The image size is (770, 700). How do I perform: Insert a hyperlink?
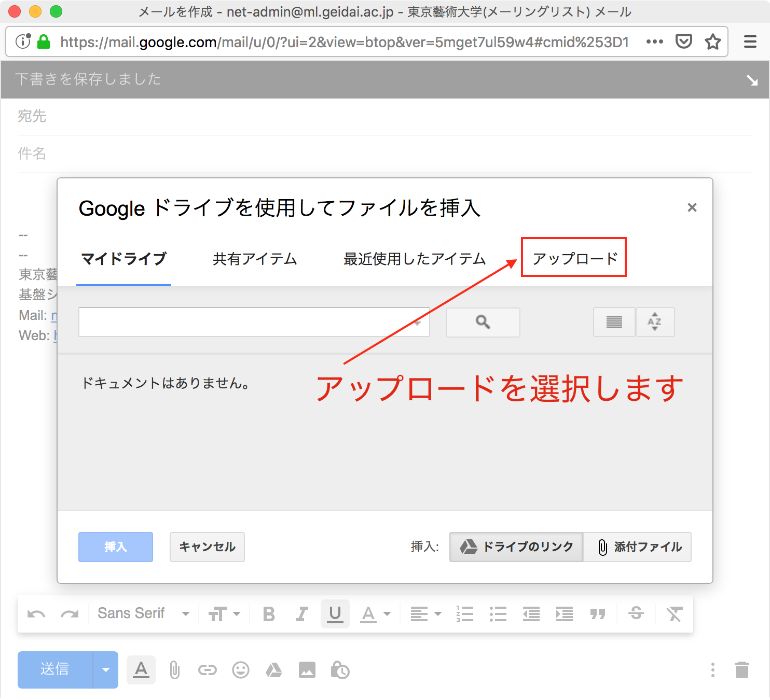tap(207, 669)
